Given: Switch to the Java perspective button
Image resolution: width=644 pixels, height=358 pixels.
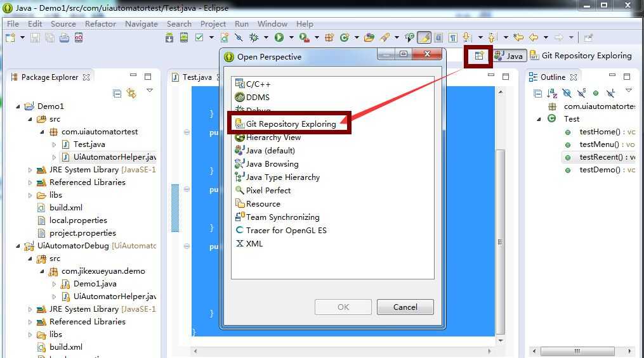Looking at the screenshot, I should tap(509, 56).
